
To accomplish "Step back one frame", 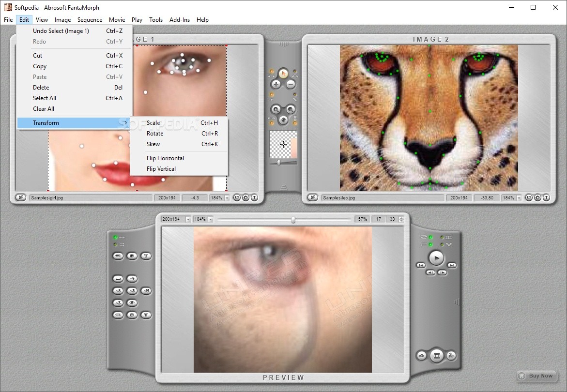I will (x=430, y=272).
